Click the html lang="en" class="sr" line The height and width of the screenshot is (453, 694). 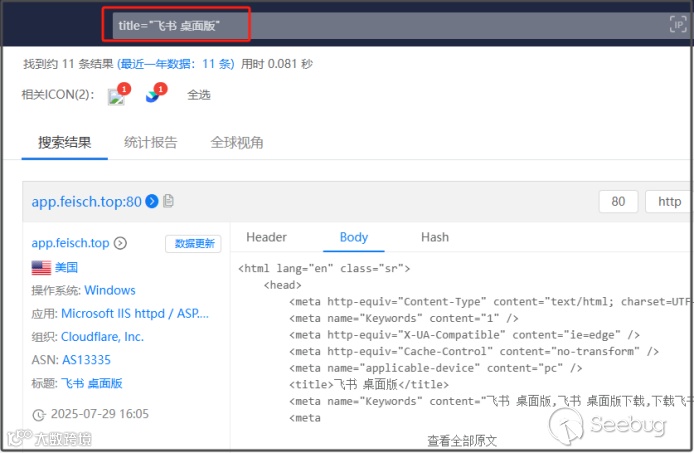[x=324, y=268]
